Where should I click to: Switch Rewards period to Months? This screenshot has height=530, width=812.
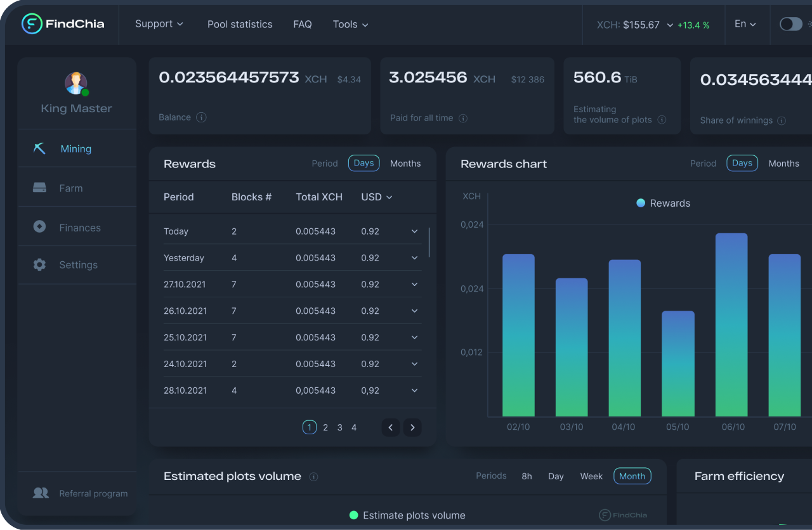coord(405,163)
